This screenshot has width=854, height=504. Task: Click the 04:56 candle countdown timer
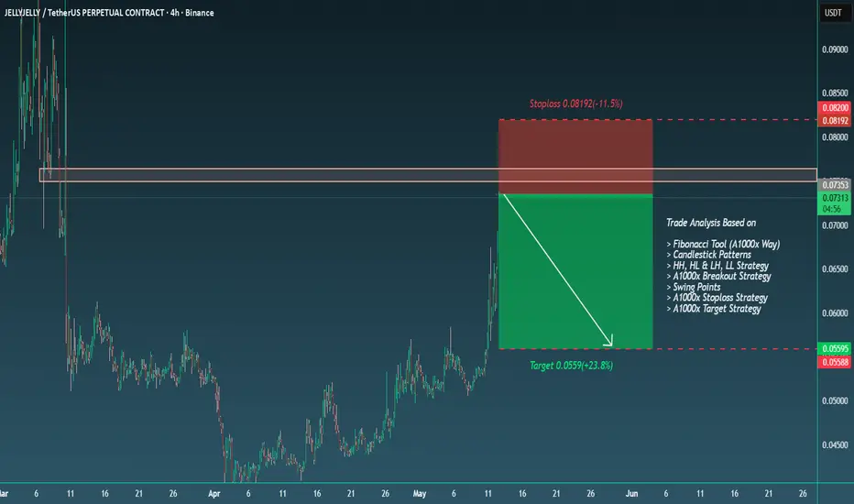click(x=832, y=209)
